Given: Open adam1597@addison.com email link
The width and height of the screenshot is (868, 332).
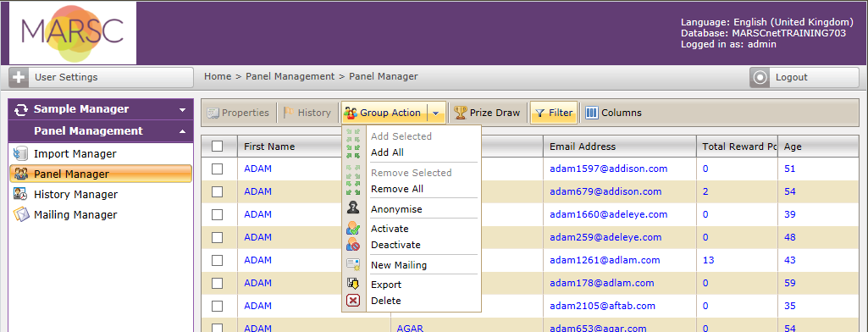Looking at the screenshot, I should pos(608,169).
